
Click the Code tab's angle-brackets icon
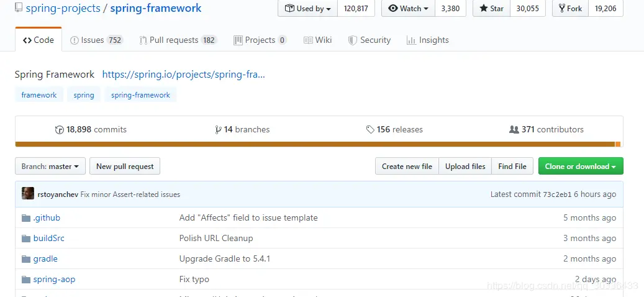point(27,40)
